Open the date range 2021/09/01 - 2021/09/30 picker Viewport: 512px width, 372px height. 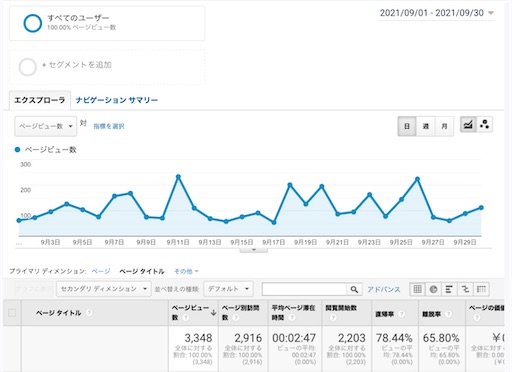click(x=437, y=13)
